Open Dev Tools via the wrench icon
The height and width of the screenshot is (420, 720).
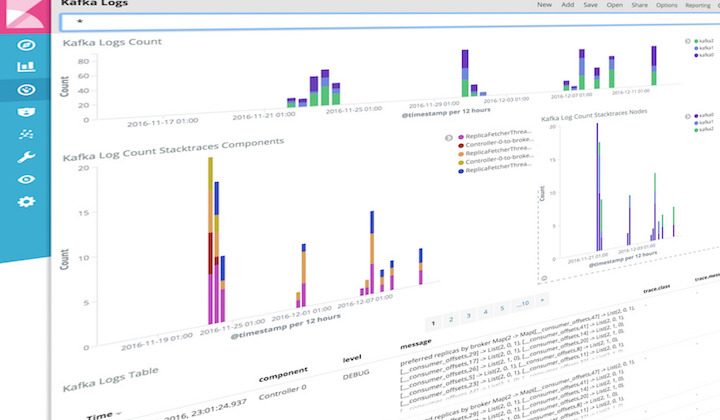pos(26,157)
